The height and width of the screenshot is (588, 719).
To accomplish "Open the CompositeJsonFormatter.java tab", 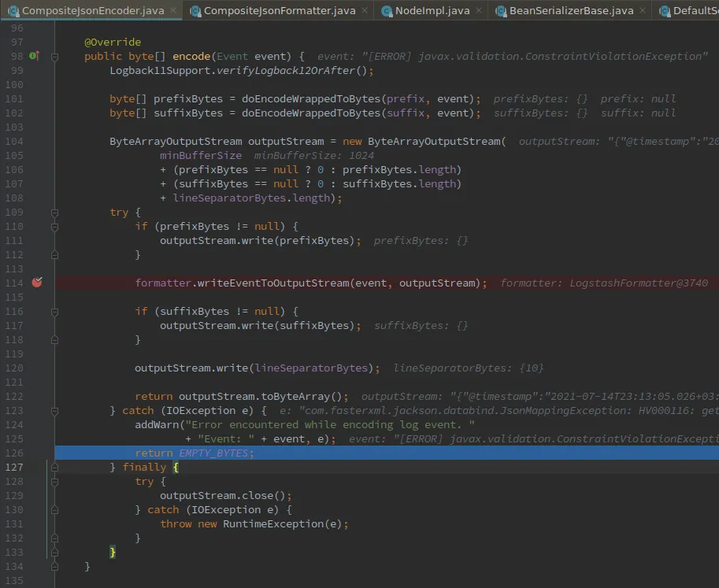I will pyautogui.click(x=280, y=10).
